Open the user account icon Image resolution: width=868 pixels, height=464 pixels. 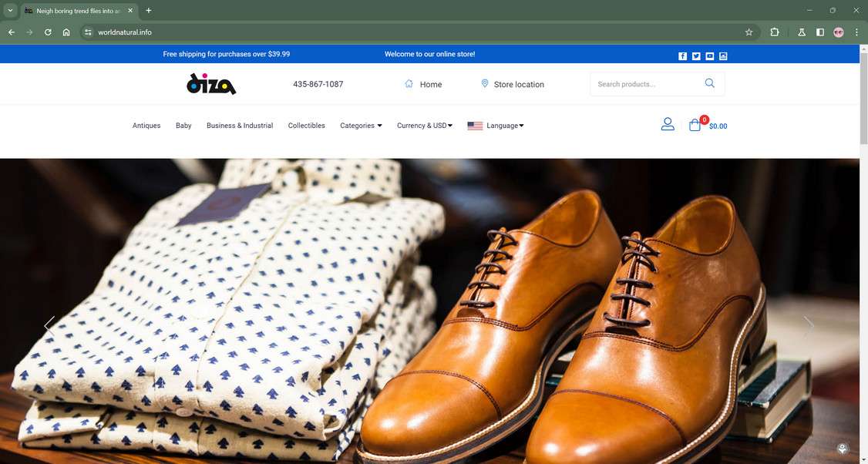pos(668,124)
